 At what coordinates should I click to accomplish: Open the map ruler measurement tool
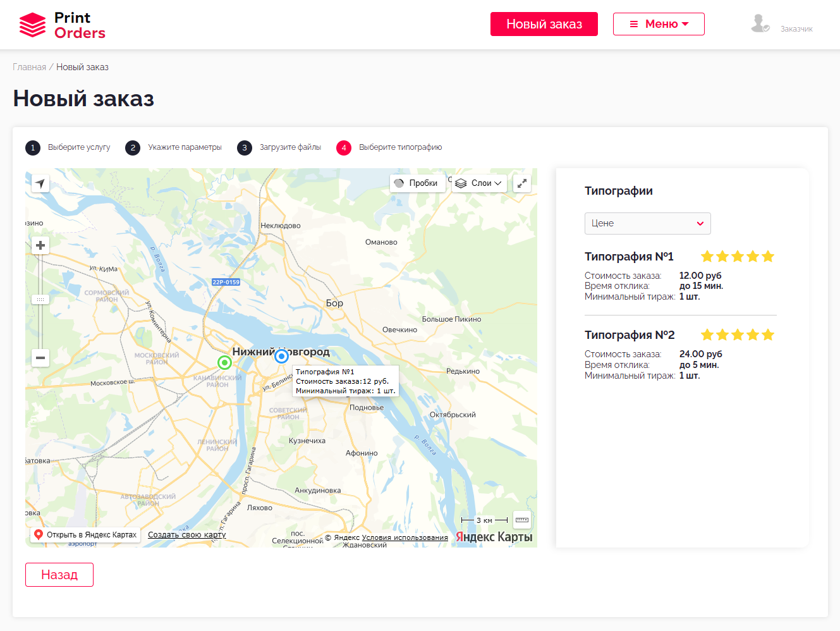coord(522,520)
